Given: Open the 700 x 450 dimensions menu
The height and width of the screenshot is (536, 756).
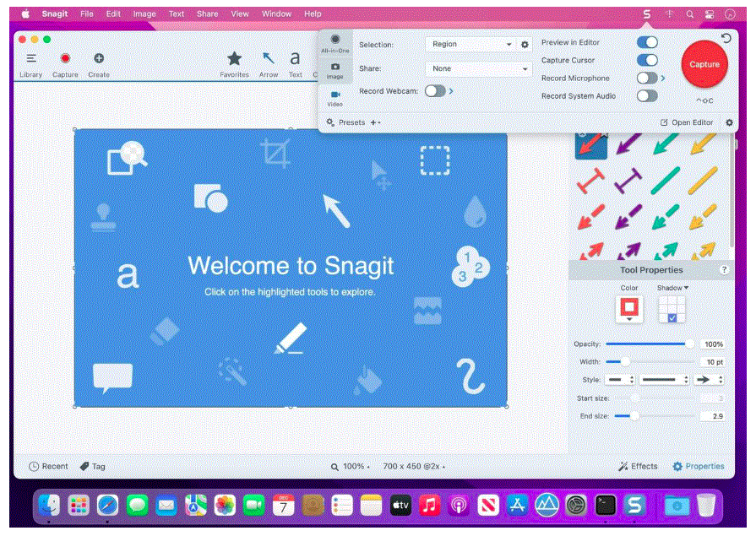Looking at the screenshot, I should pos(414,467).
